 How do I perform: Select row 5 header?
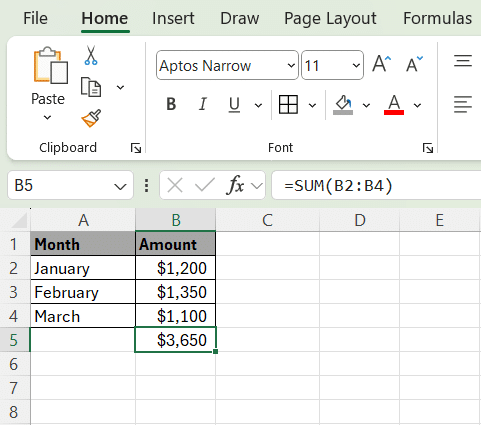(15, 340)
